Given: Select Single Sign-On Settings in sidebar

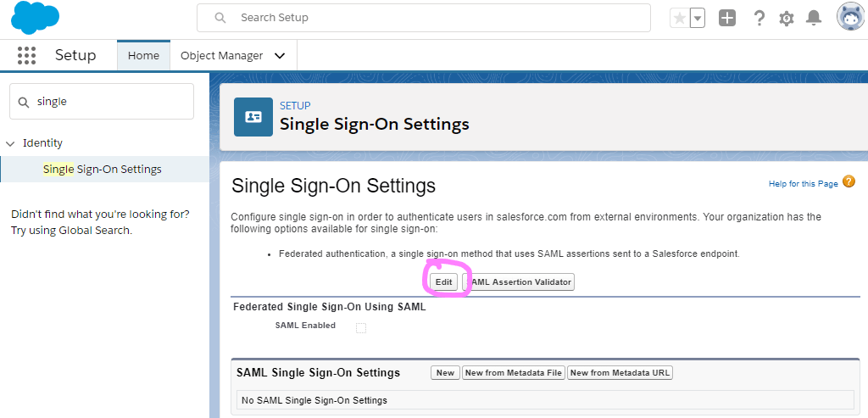Looking at the screenshot, I should [103, 169].
